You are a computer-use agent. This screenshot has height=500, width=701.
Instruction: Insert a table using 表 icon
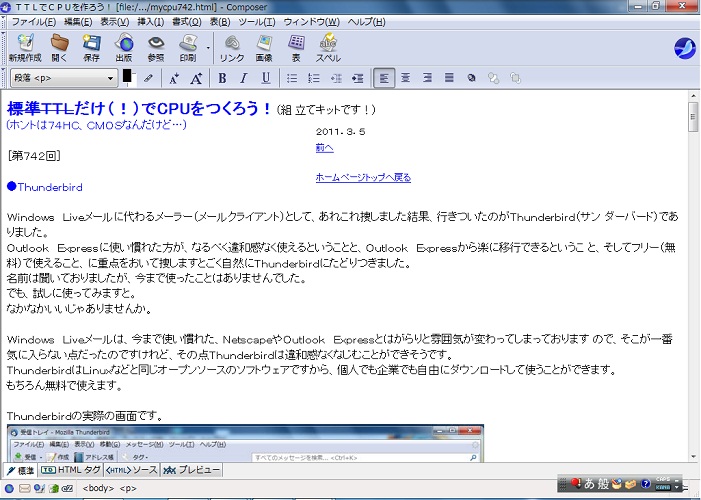296,47
